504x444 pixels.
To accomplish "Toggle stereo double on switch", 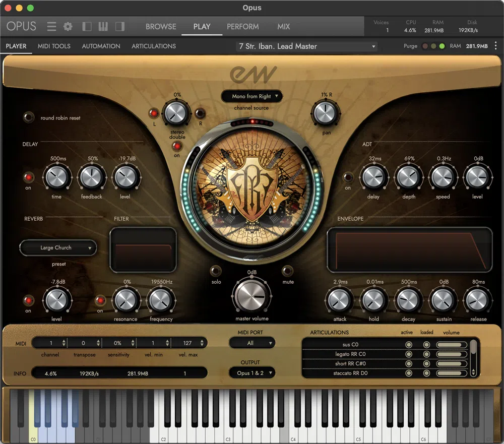I will click(177, 146).
